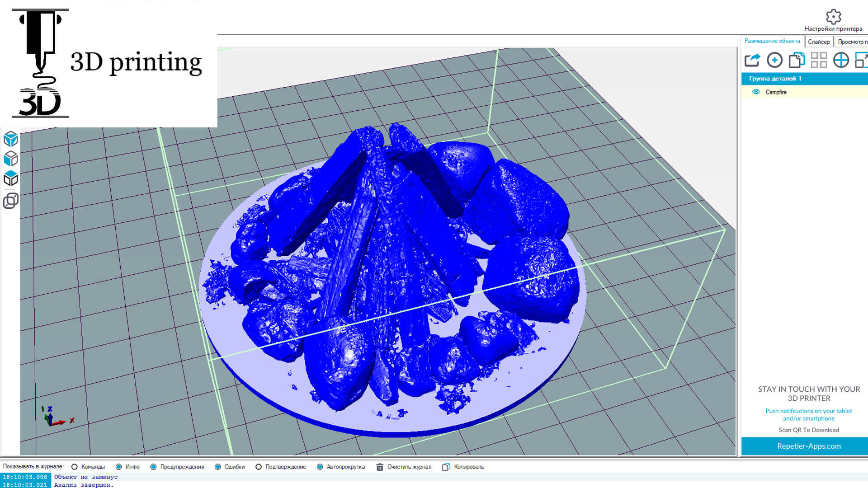Viewport: 868px width, 488px height.
Task: Hide the Campfire object with eye icon
Action: [x=756, y=92]
